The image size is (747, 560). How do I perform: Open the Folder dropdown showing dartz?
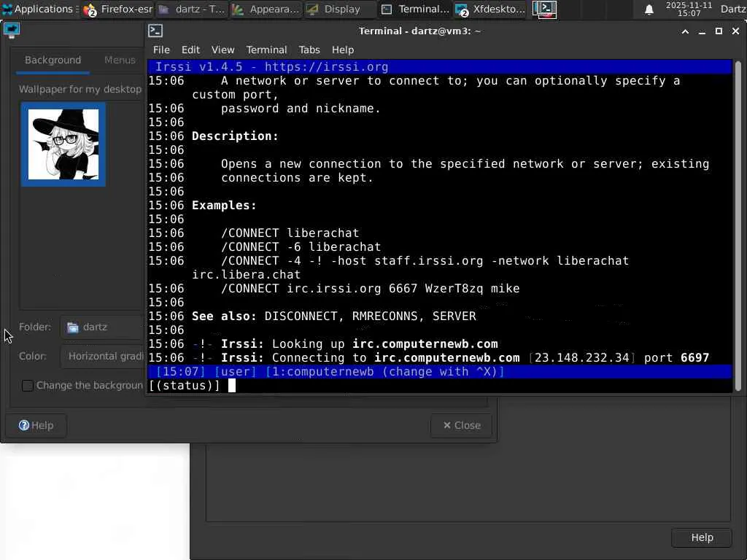click(102, 327)
